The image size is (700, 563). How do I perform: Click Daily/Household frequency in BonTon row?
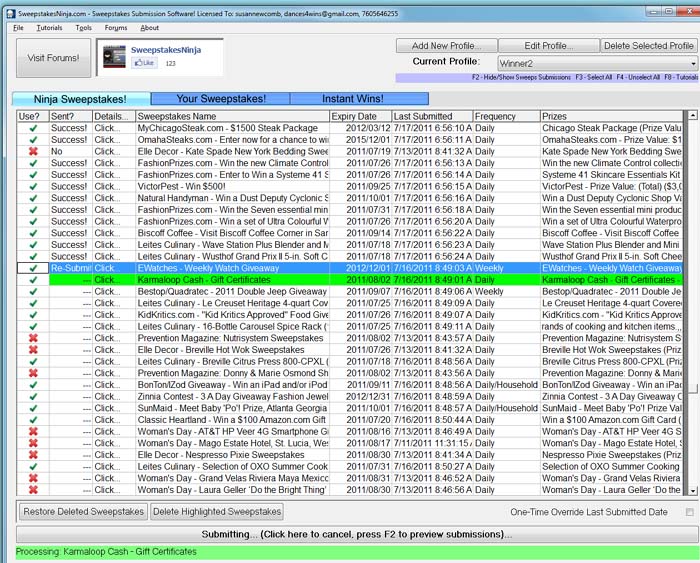[x=506, y=385]
